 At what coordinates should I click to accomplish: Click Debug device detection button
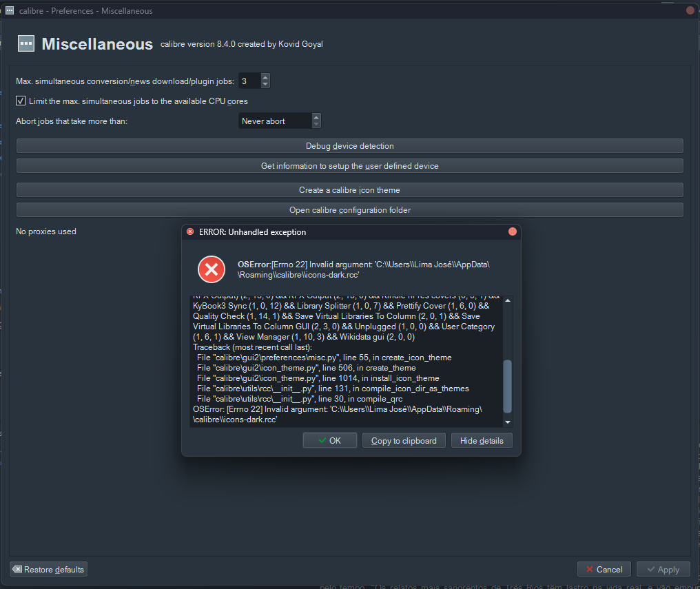click(349, 146)
